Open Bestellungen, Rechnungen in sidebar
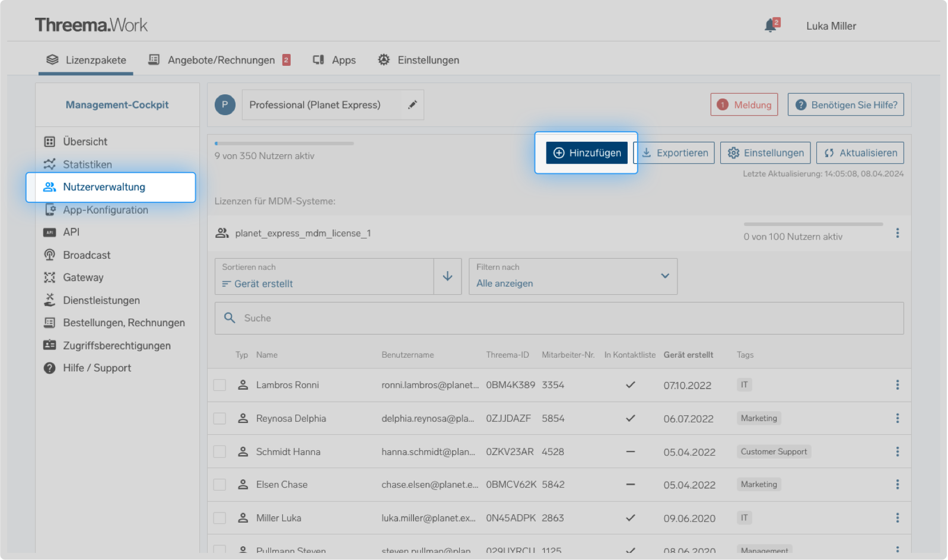The width and height of the screenshot is (948, 560). coord(114,323)
